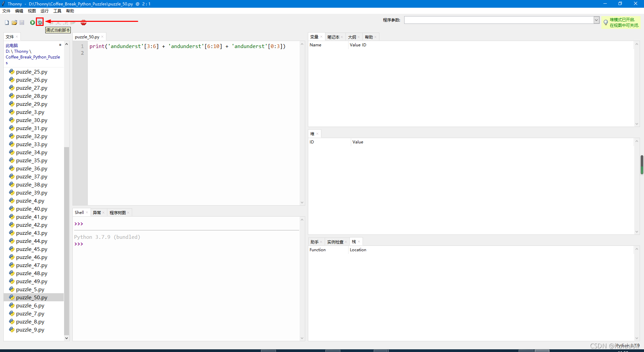Go to Thonny folder in path breadcrumb
Image resolution: width=644 pixels, height=352 pixels.
(x=21, y=51)
